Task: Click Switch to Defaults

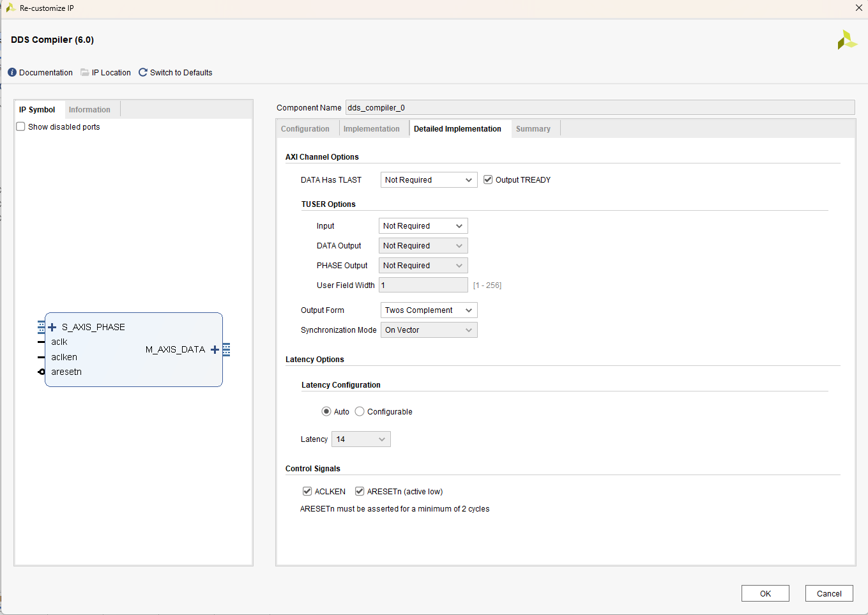Action: 181,73
